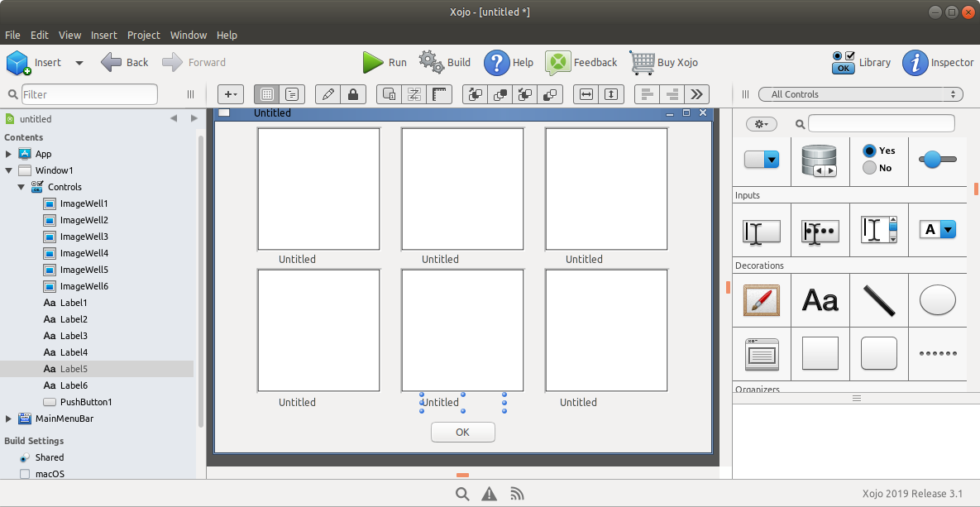This screenshot has width=980, height=507.
Task: Expand the MainMenuBar item
Action: (8, 419)
